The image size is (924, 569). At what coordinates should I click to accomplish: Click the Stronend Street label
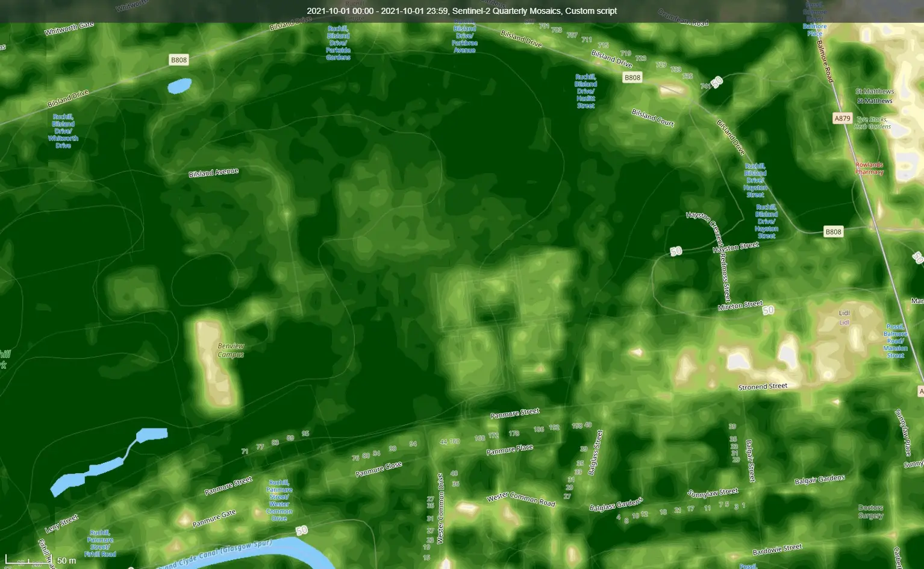(x=763, y=385)
